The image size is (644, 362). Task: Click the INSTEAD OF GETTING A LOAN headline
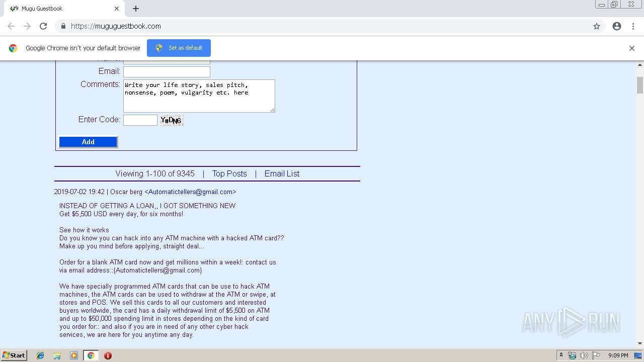[x=147, y=206]
